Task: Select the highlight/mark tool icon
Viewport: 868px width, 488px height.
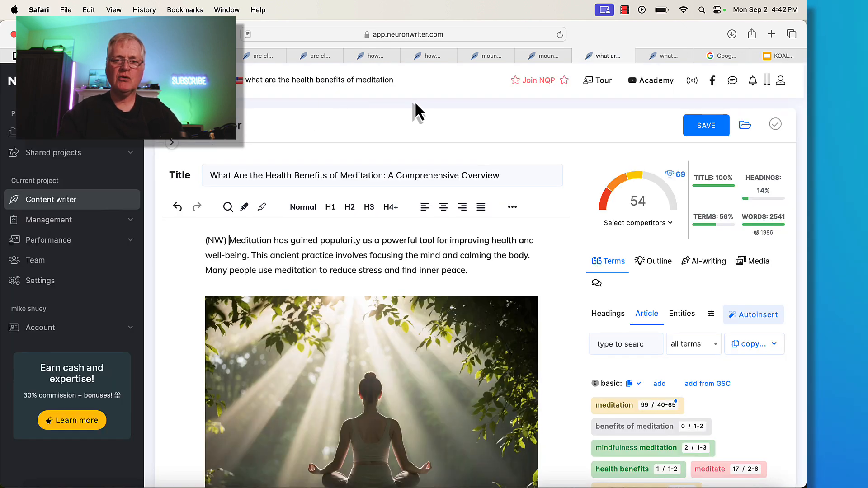Action: point(244,206)
